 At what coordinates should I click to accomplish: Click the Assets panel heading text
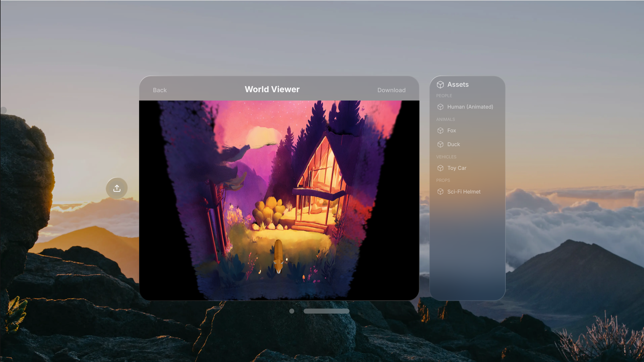pos(458,84)
